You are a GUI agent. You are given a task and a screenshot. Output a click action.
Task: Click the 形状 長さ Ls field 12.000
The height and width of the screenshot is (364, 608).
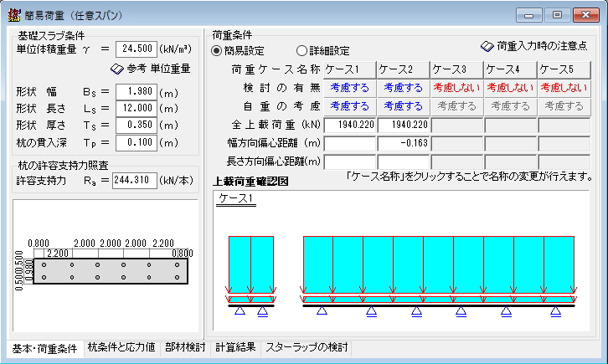[137, 109]
